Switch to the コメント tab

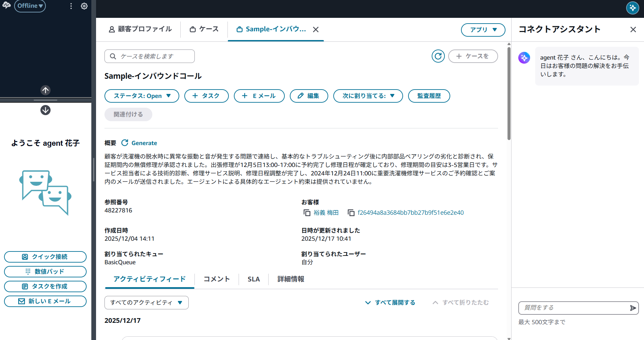pyautogui.click(x=217, y=279)
